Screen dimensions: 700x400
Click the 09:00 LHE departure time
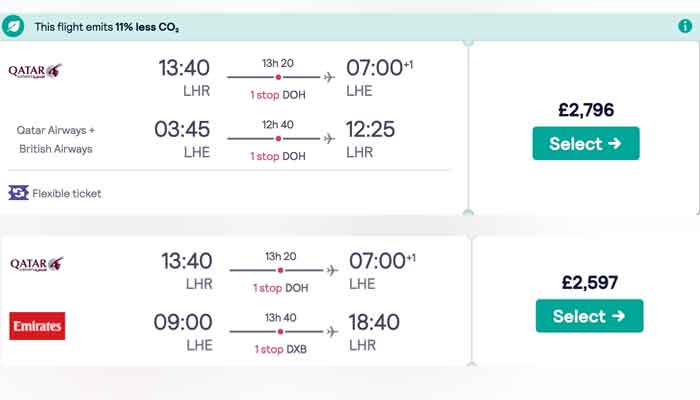click(183, 322)
